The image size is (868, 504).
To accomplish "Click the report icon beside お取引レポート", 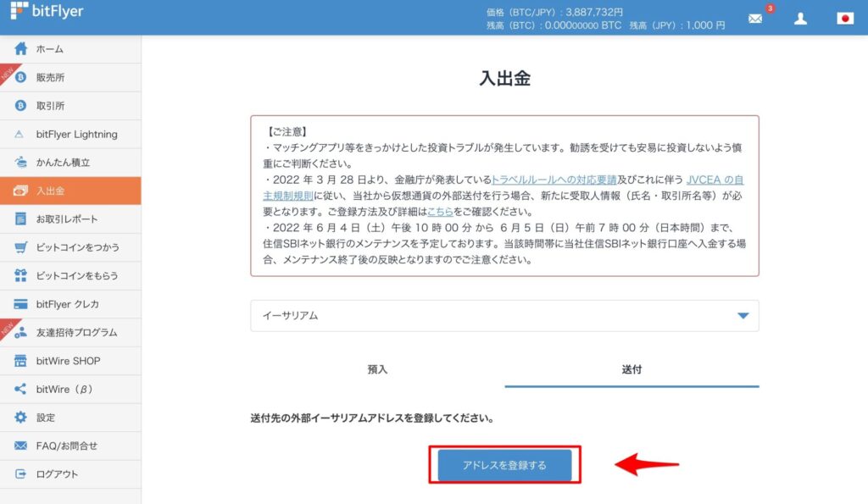I will pyautogui.click(x=20, y=219).
